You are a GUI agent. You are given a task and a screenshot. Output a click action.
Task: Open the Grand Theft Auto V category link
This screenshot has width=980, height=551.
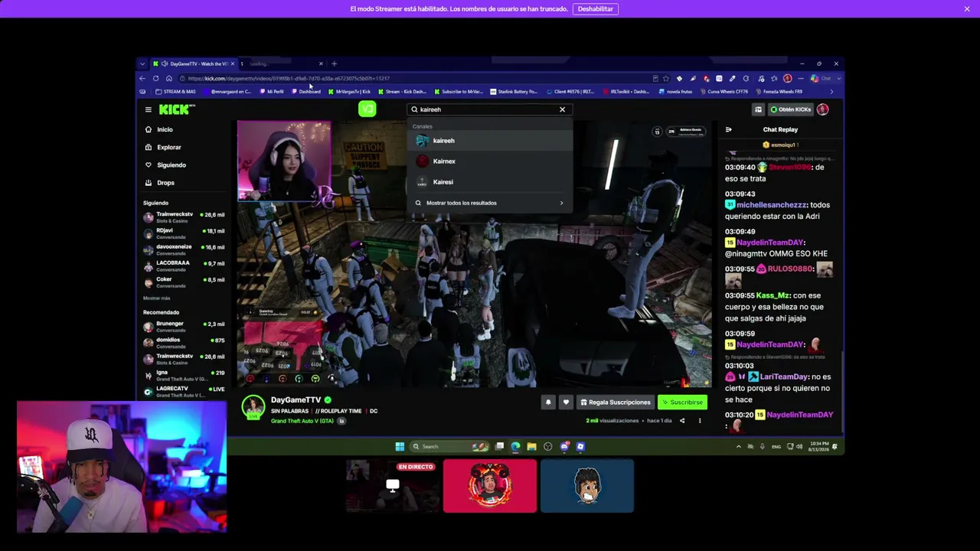tap(302, 421)
